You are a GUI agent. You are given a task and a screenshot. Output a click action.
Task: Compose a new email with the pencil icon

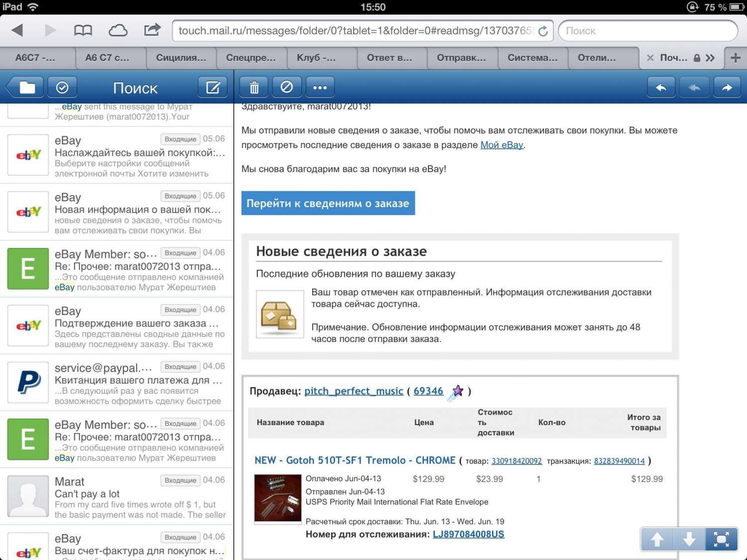213,88
